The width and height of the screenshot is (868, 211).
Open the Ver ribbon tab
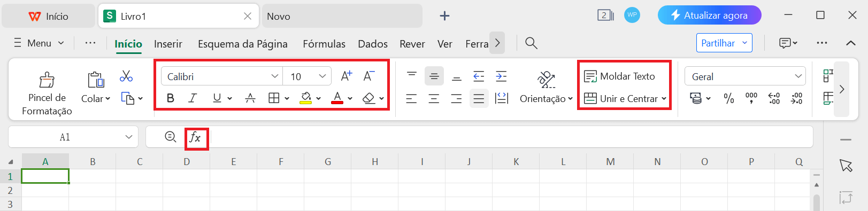(x=445, y=44)
